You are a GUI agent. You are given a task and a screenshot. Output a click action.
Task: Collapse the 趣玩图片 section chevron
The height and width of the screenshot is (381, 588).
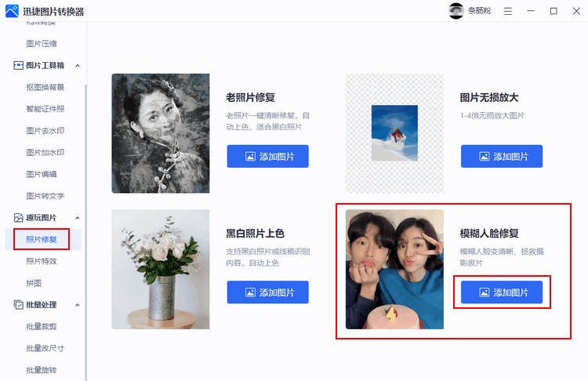78,218
